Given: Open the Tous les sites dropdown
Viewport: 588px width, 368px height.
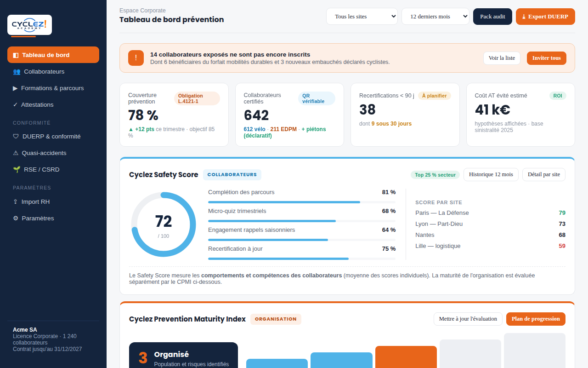Looking at the screenshot, I should 362,17.
